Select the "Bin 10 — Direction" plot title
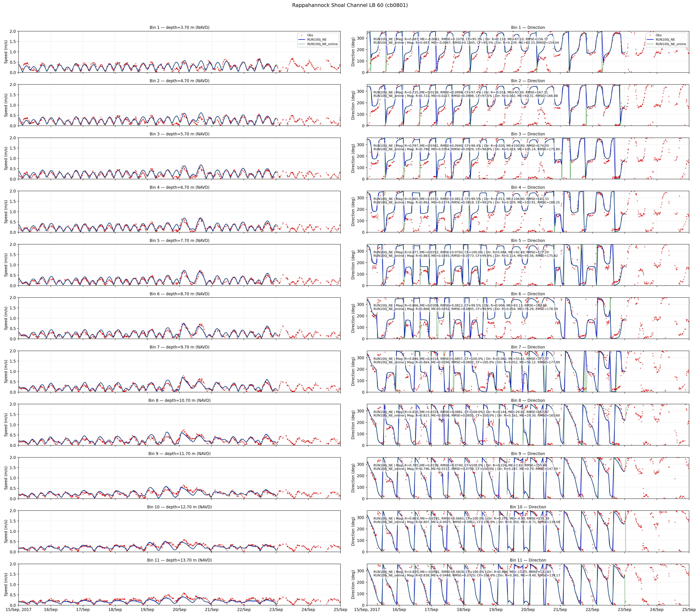The height and width of the screenshot is (616, 700). click(528, 507)
